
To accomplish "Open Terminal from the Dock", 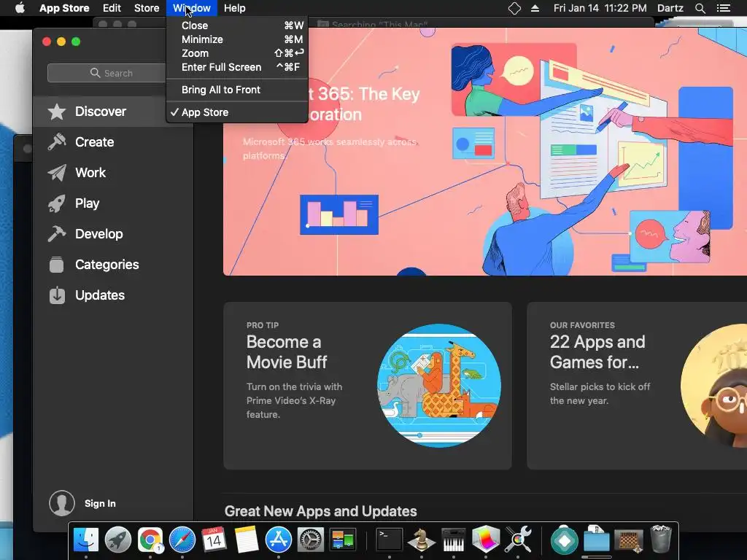I will (390, 540).
